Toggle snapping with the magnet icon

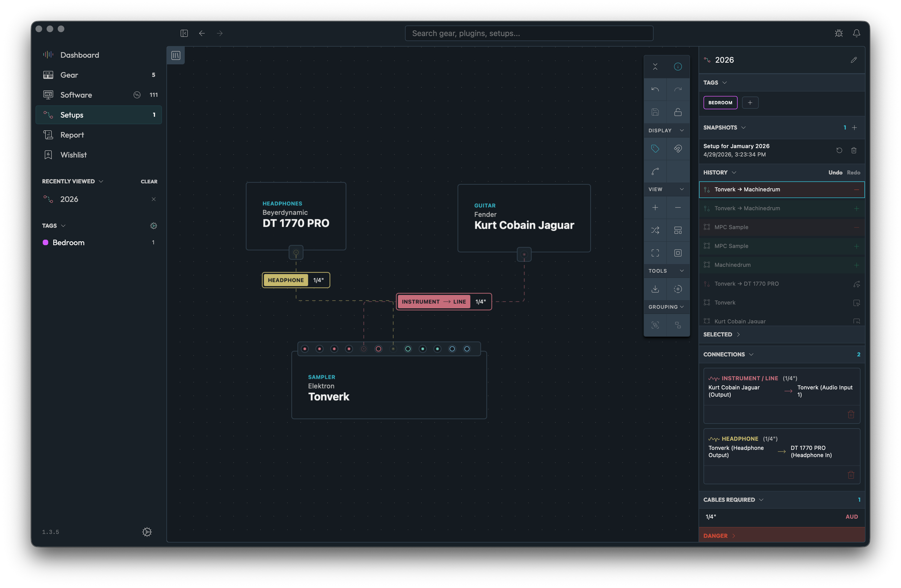point(678,148)
